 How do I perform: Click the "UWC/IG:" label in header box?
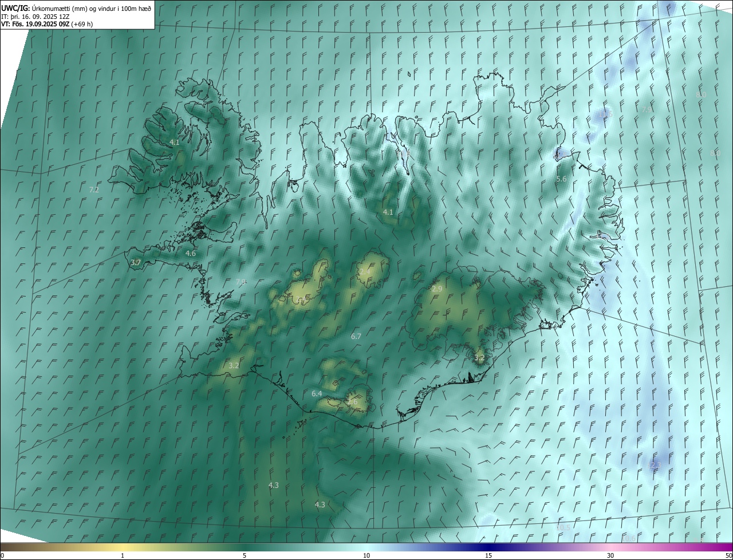pyautogui.click(x=15, y=8)
